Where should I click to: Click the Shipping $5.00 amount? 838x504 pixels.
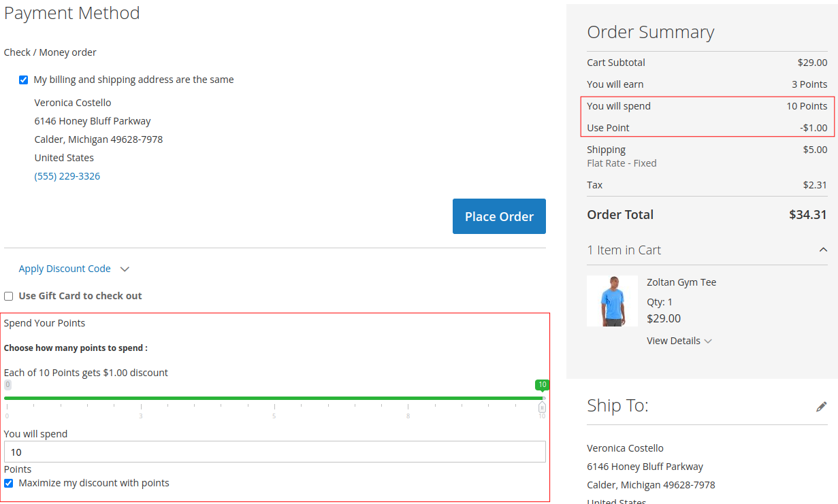click(x=816, y=150)
